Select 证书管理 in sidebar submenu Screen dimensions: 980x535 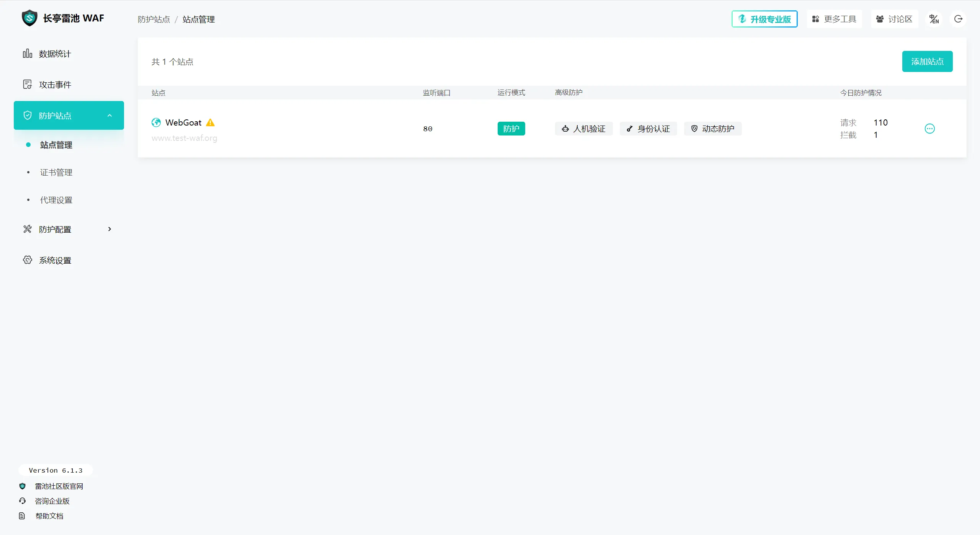[56, 173]
